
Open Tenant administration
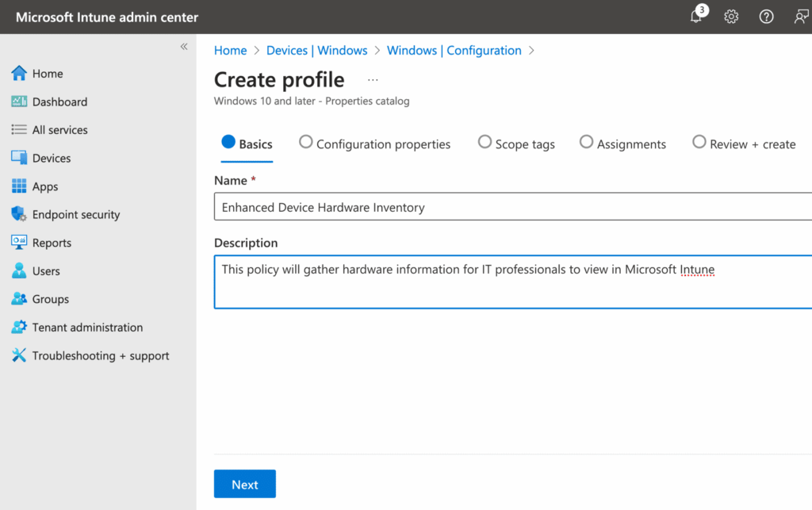87,327
